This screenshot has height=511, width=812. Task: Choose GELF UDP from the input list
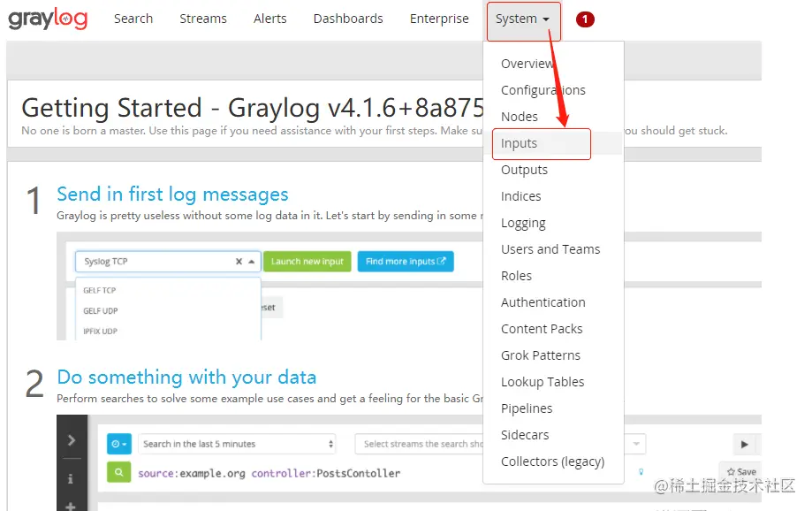(101, 310)
